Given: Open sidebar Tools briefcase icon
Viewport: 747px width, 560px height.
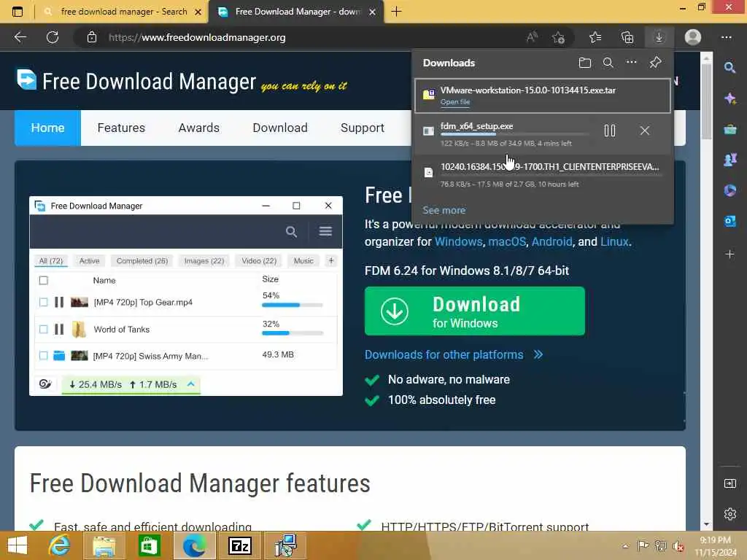Looking at the screenshot, I should [729, 129].
